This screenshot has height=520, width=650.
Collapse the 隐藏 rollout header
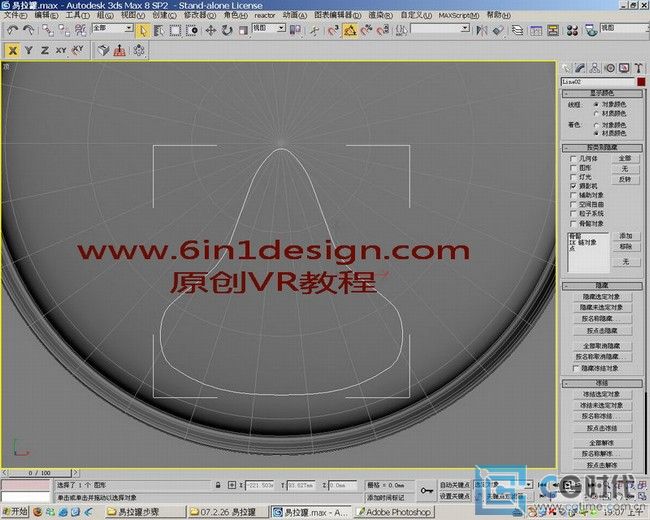coord(602,286)
